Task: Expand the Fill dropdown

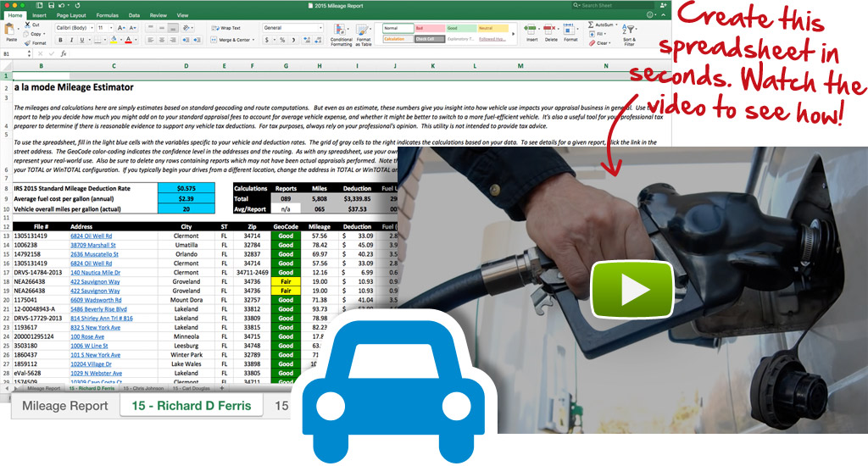Action: 605,34
